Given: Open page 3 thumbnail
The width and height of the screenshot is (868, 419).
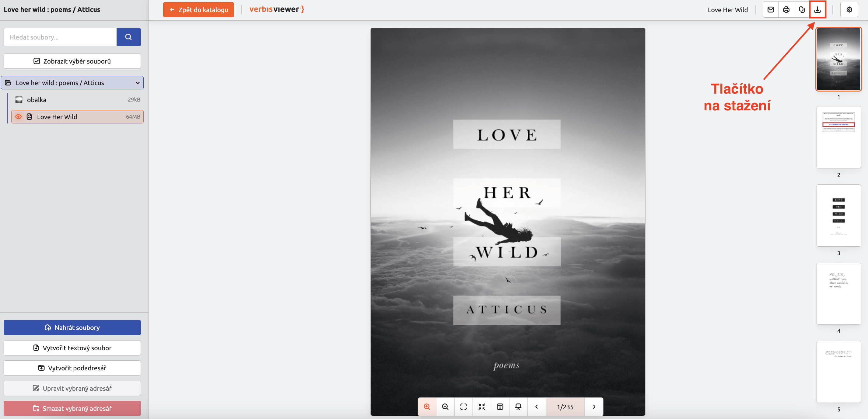Looking at the screenshot, I should click(839, 215).
